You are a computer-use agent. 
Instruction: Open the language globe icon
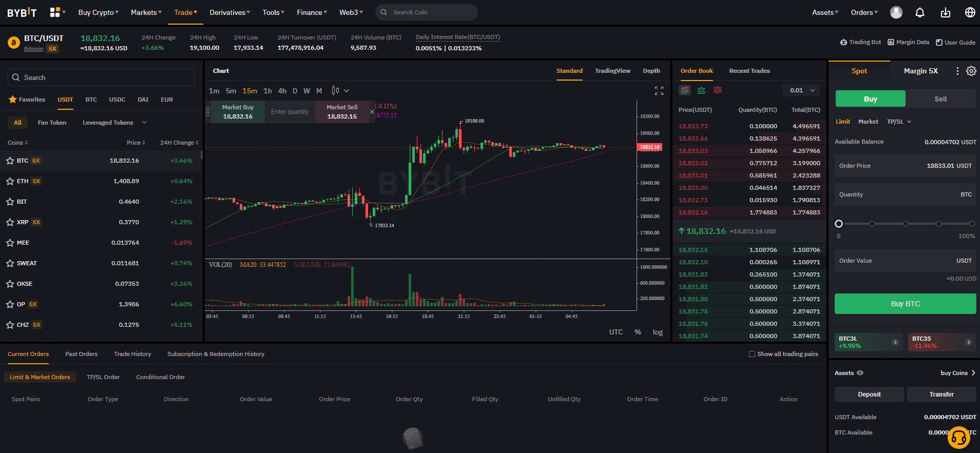[x=970, y=12]
